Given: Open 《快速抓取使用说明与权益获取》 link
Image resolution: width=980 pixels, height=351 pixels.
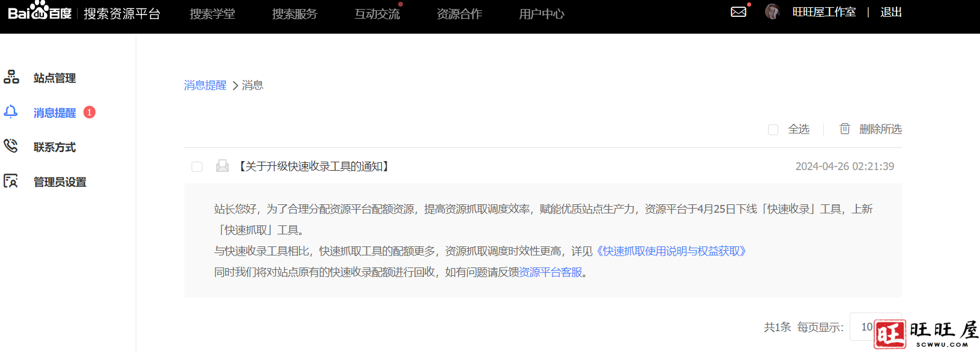Looking at the screenshot, I should [671, 251].
